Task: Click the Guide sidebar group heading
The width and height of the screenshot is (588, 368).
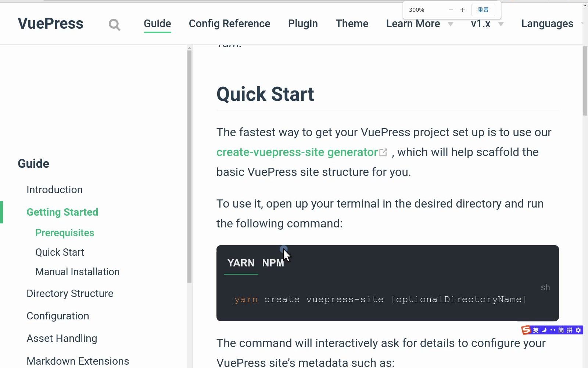Action: click(x=33, y=163)
